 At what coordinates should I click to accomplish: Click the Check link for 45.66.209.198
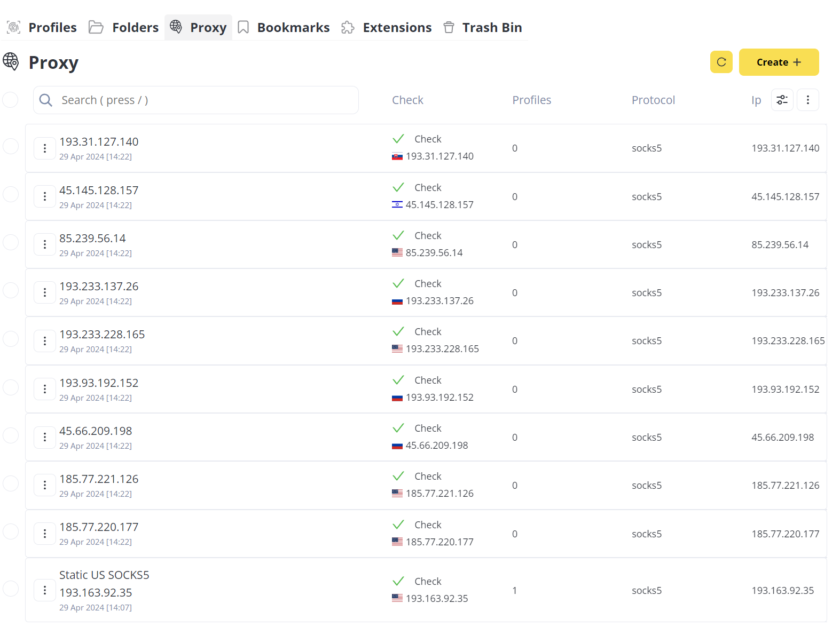tap(428, 428)
